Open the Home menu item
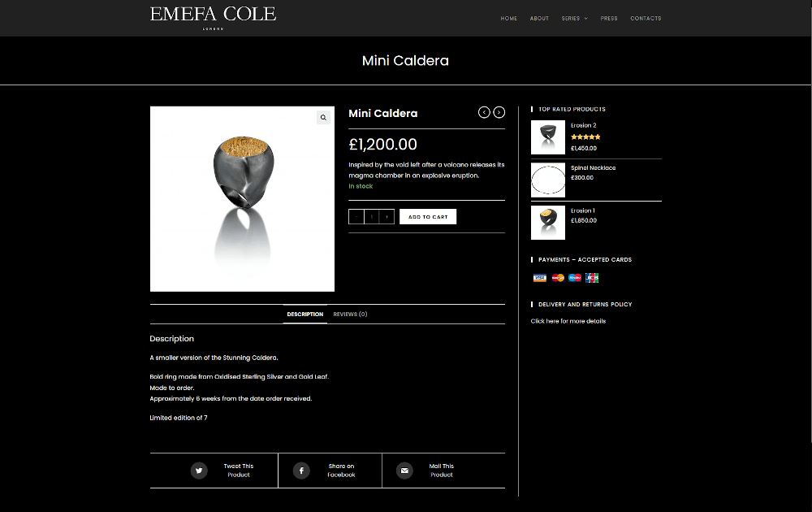 tap(508, 19)
